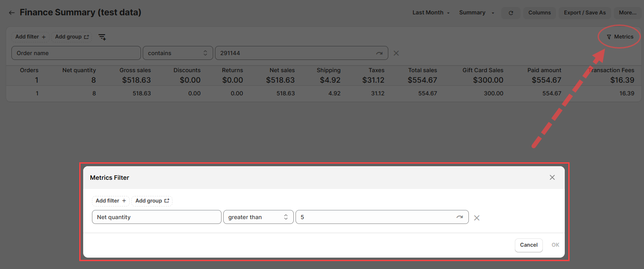Cancel the Metrics Filter dialog
644x269 pixels.
pos(528,245)
